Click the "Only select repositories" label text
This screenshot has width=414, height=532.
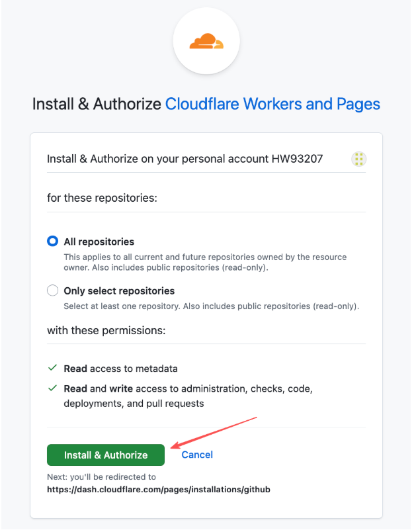pyautogui.click(x=119, y=290)
